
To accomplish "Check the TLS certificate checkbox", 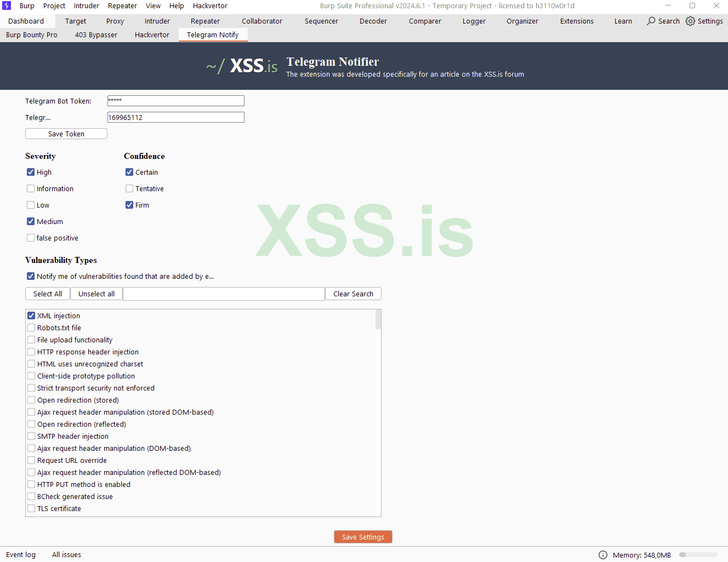I will coord(31,508).
